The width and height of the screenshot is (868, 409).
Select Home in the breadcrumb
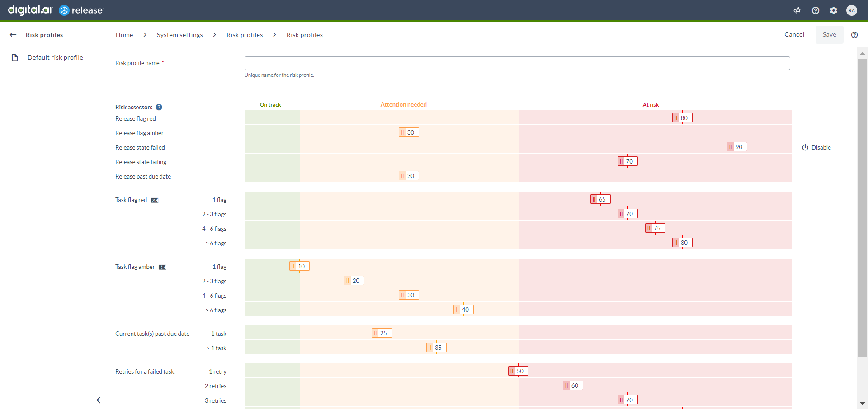coord(124,35)
